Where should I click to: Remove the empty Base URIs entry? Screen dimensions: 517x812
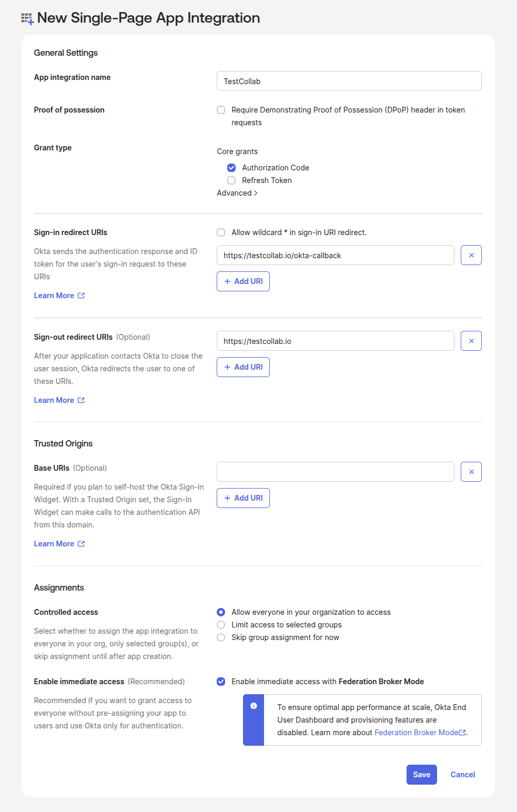pos(471,472)
